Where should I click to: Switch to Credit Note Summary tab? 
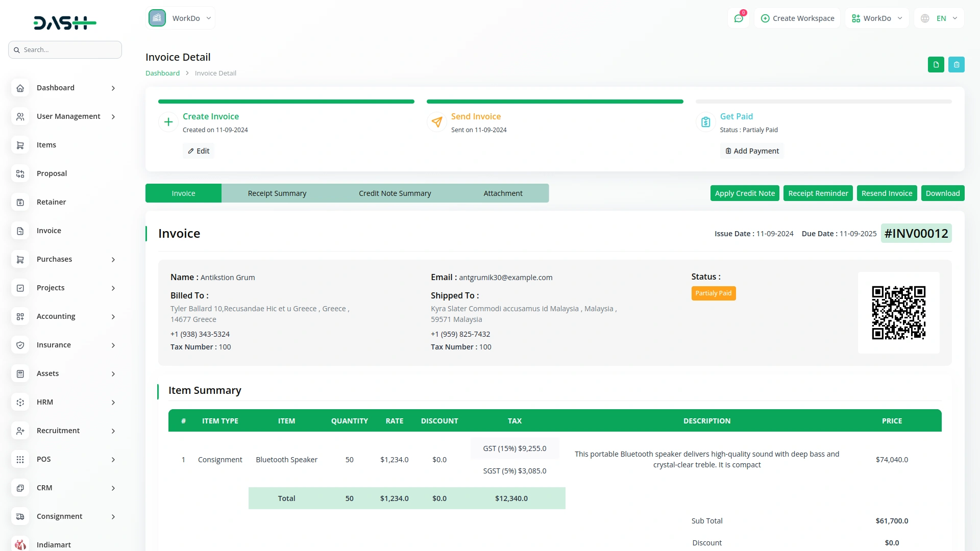[x=395, y=193]
